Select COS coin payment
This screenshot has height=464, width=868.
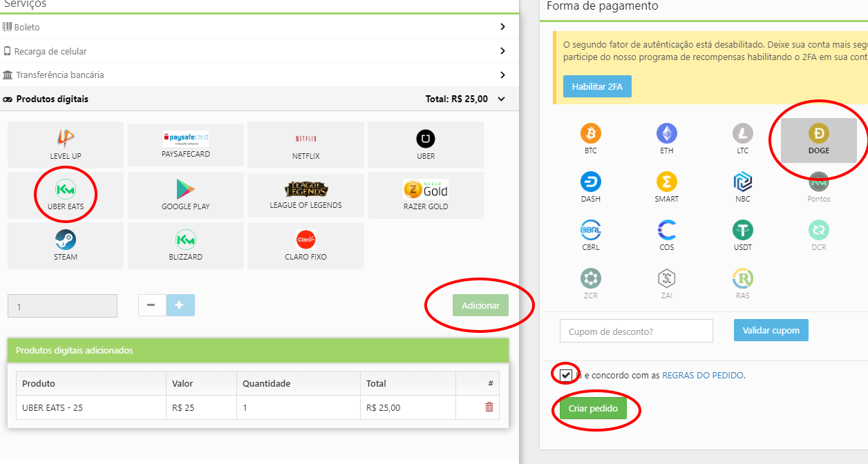667,235
